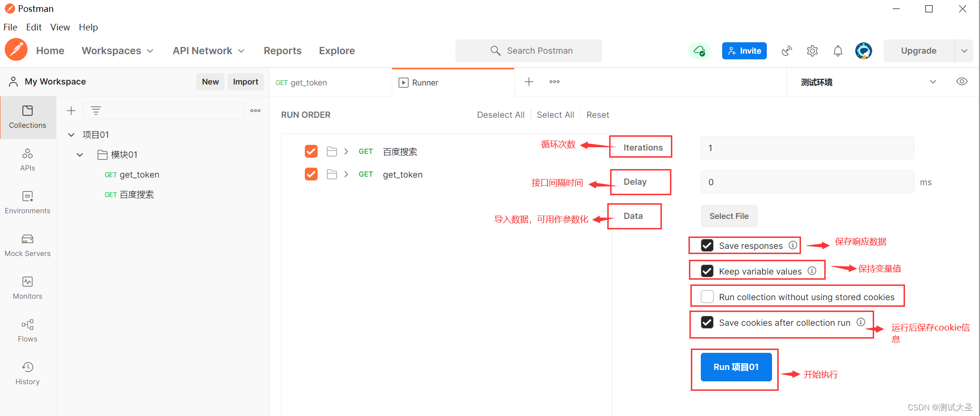Click the collections filter icon
The width and height of the screenshot is (980, 416).
point(96,111)
